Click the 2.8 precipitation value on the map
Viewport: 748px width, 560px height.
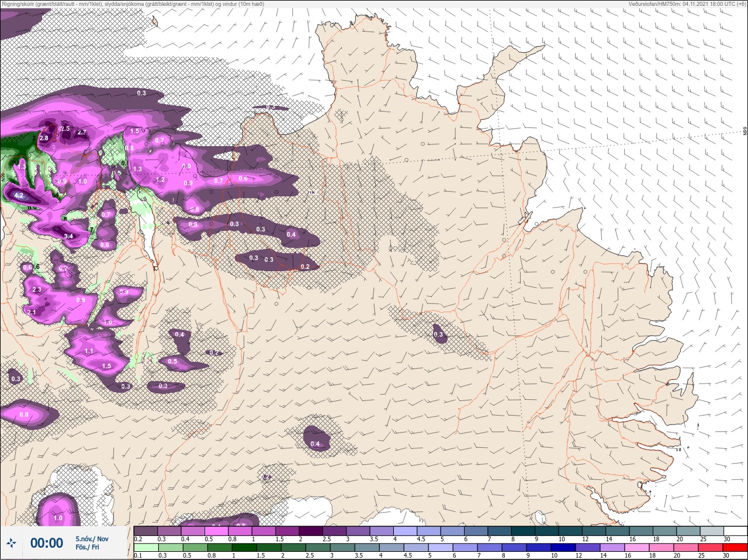tap(44, 138)
